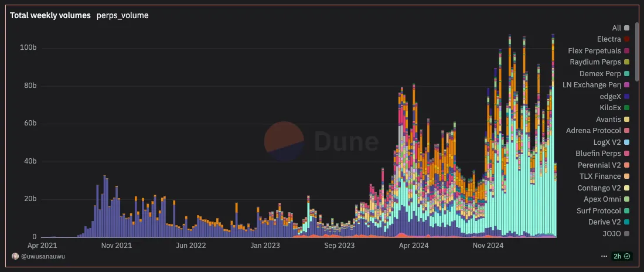Click the @uwusanauwu avatar image
The width and height of the screenshot is (644, 272).
[15, 256]
